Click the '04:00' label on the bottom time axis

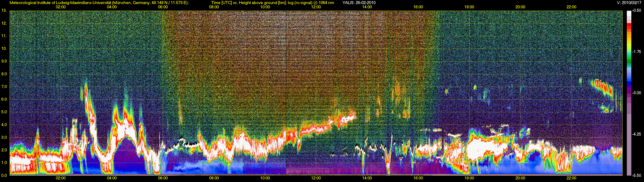click(x=112, y=178)
